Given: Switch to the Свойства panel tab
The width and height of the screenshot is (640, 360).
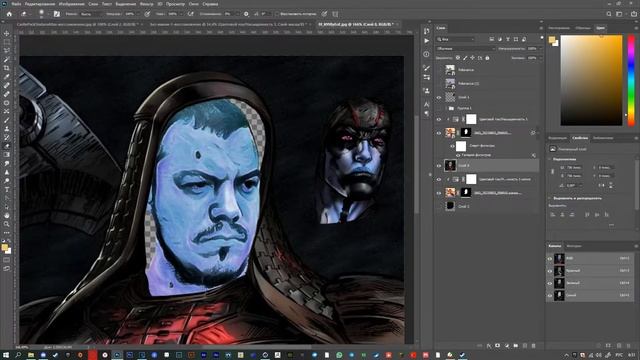Looking at the screenshot, I should [580, 138].
